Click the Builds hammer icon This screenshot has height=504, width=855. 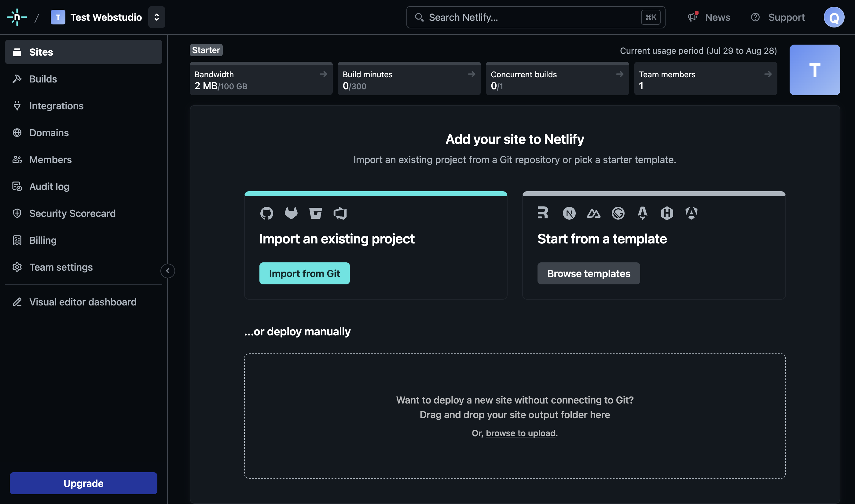point(17,79)
